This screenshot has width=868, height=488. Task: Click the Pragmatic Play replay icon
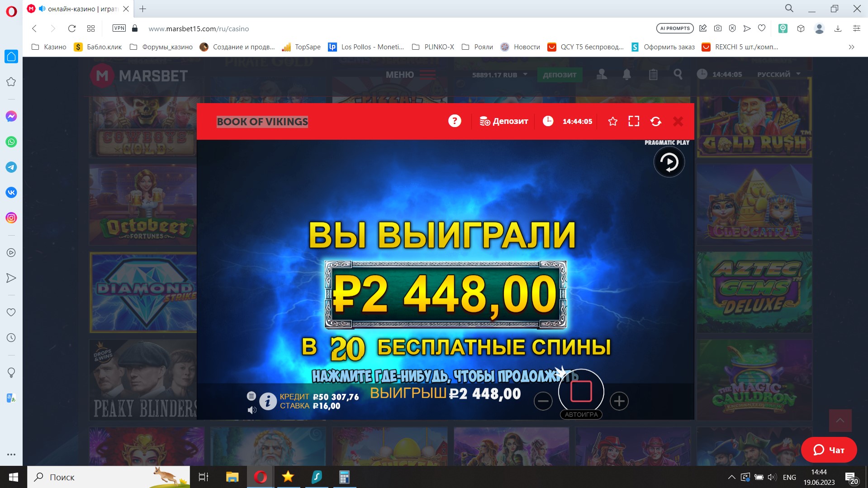669,162
